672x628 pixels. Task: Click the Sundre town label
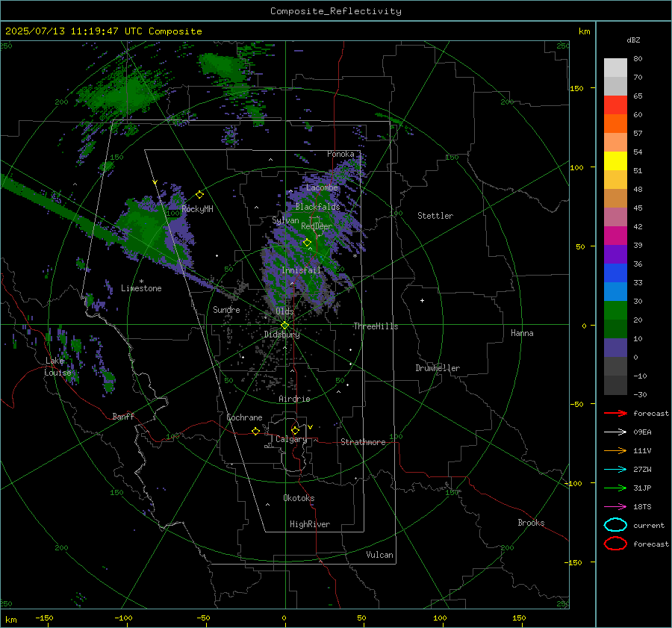[226, 309]
